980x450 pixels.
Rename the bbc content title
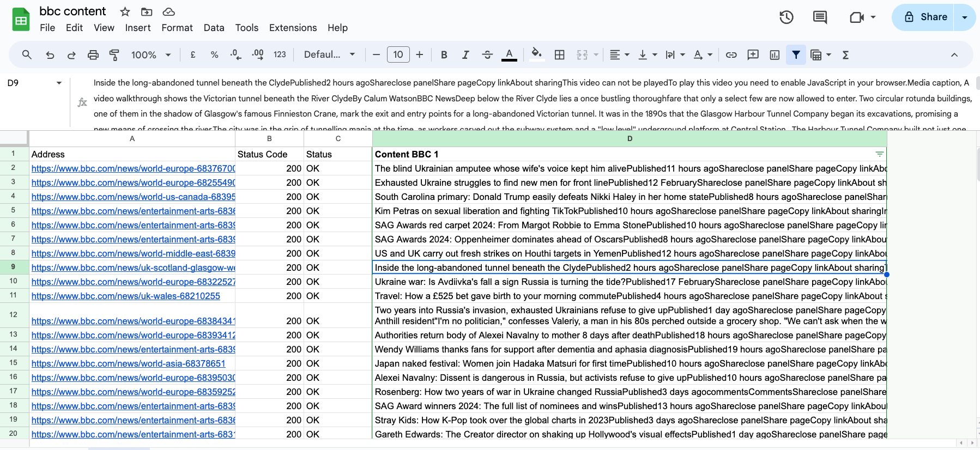click(x=72, y=11)
